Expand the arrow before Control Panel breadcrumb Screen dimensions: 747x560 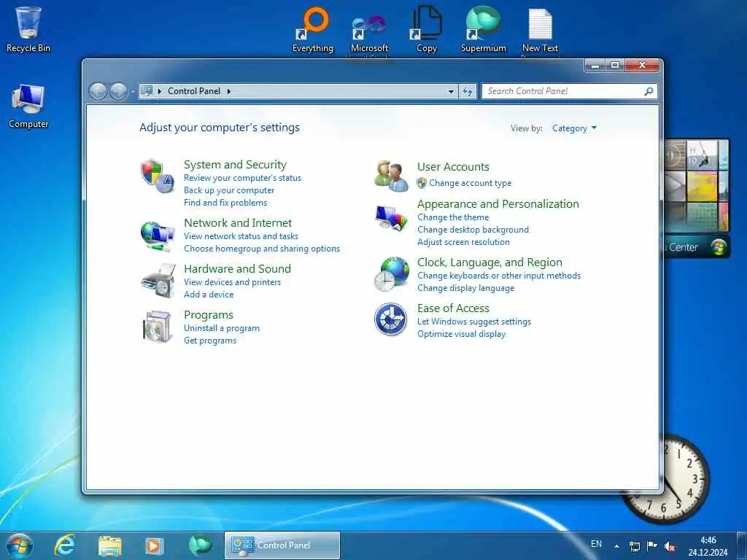click(x=159, y=91)
